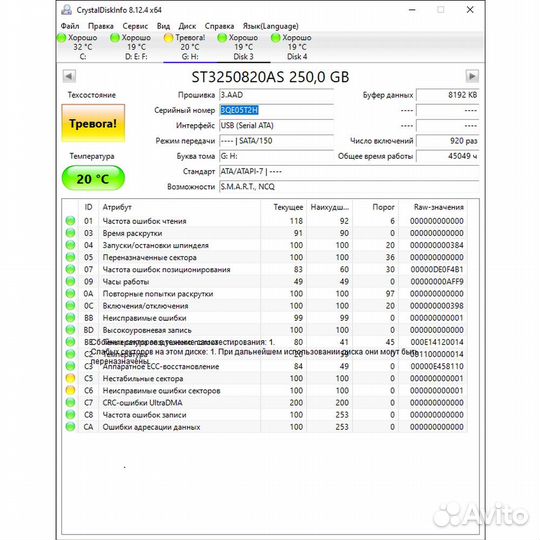Click green status icon for attribute 05

70,257
